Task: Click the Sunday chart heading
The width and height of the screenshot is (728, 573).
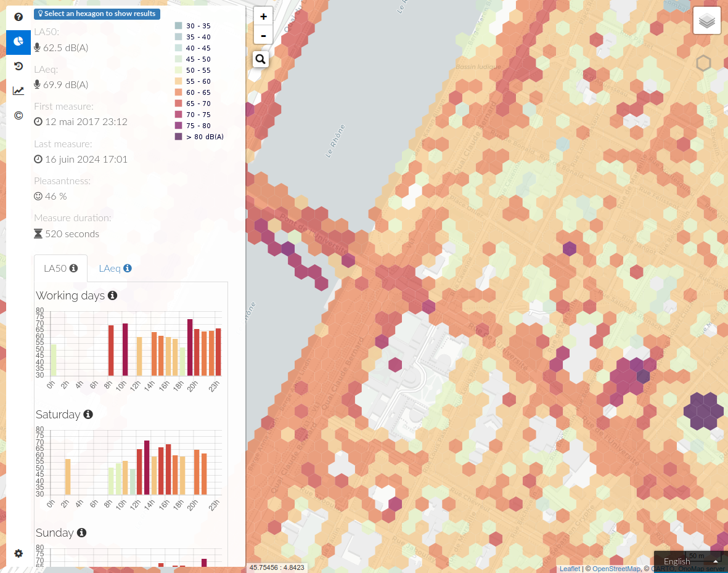Action: 55,532
